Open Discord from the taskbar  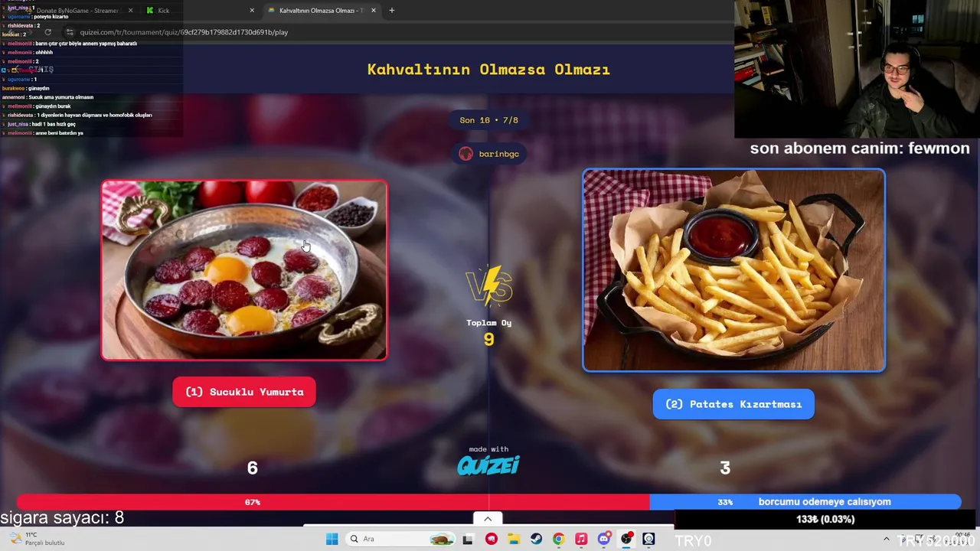pyautogui.click(x=604, y=539)
